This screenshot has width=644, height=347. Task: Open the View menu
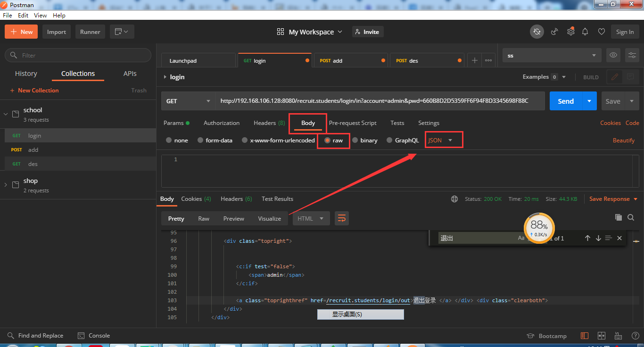40,15
